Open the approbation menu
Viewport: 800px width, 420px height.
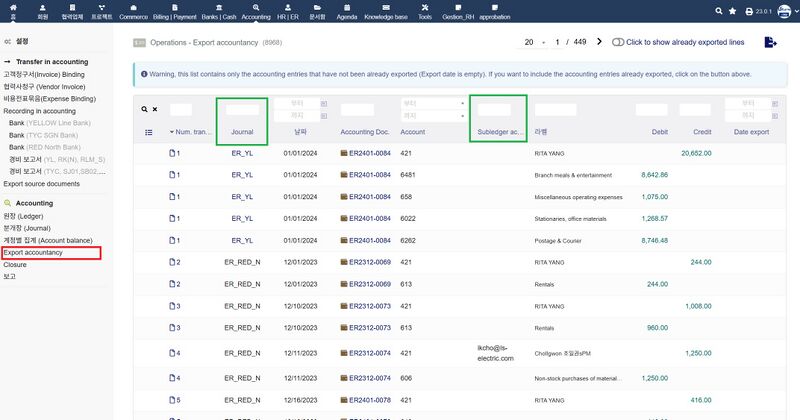[494, 11]
